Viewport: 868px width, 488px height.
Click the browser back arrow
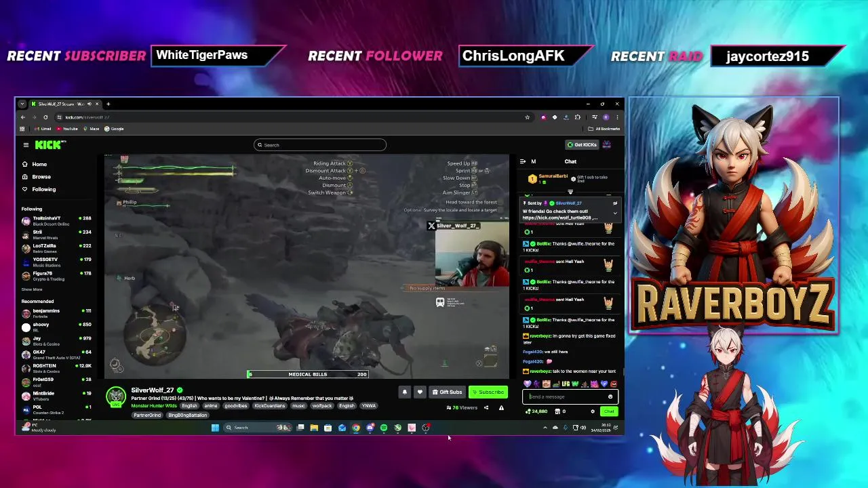(22, 117)
